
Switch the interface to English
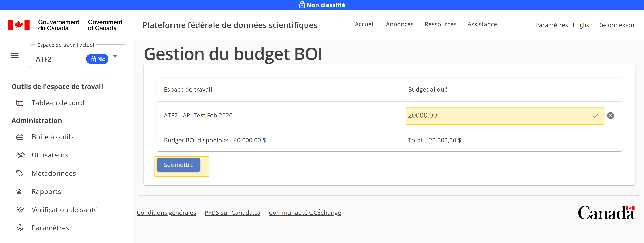(582, 25)
